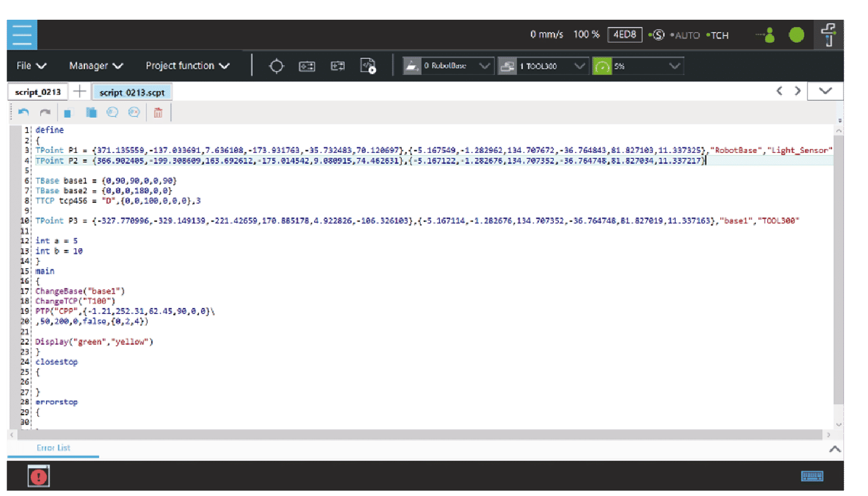Image resolution: width=868 pixels, height=496 pixels.
Task: Click the 0 mm/s speed readout
Action: click(546, 35)
